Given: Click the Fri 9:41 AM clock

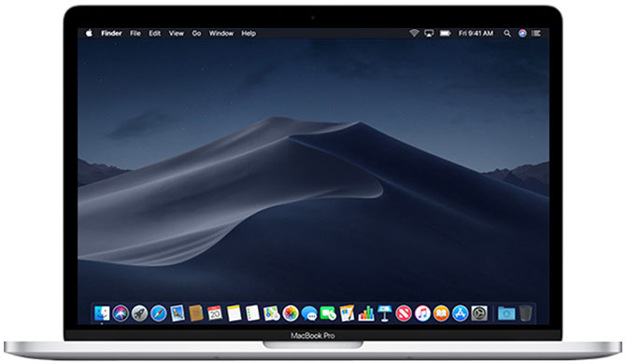Looking at the screenshot, I should click(x=476, y=34).
